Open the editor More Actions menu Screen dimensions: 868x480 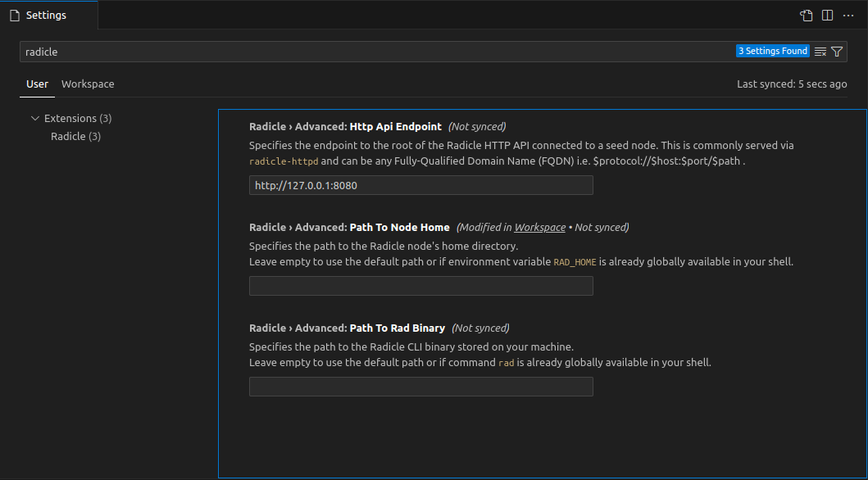(848, 16)
